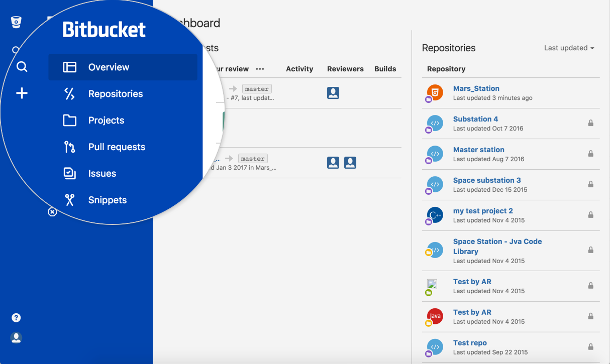Open the Substation 4 repository
Screen dimensions: 610x364
476,119
